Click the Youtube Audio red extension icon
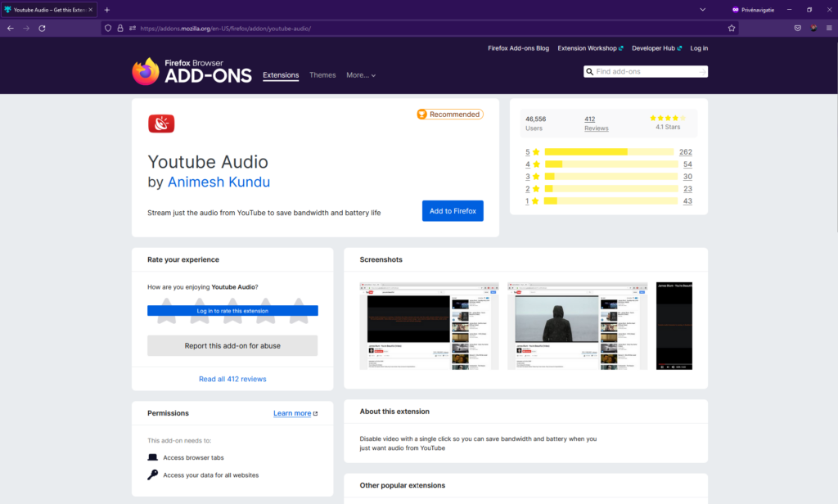The height and width of the screenshot is (504, 838). click(161, 124)
